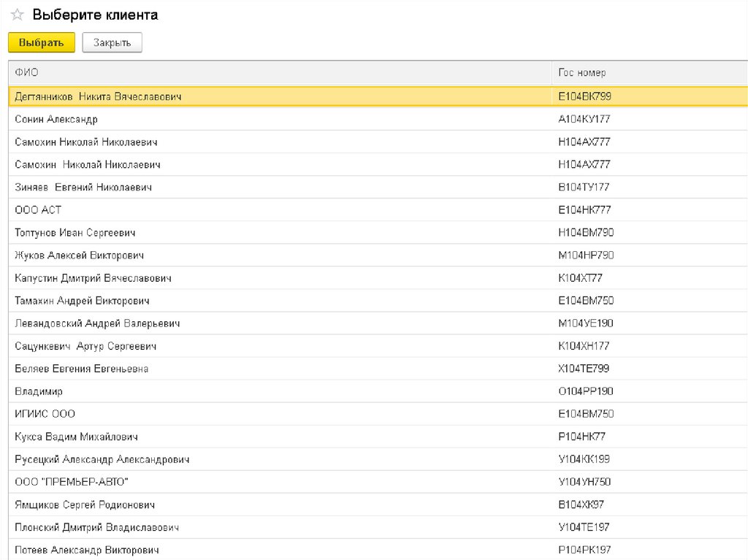This screenshot has width=748, height=560.
Task: Pick client Жуков Алексей Викторович
Action: pos(79,256)
